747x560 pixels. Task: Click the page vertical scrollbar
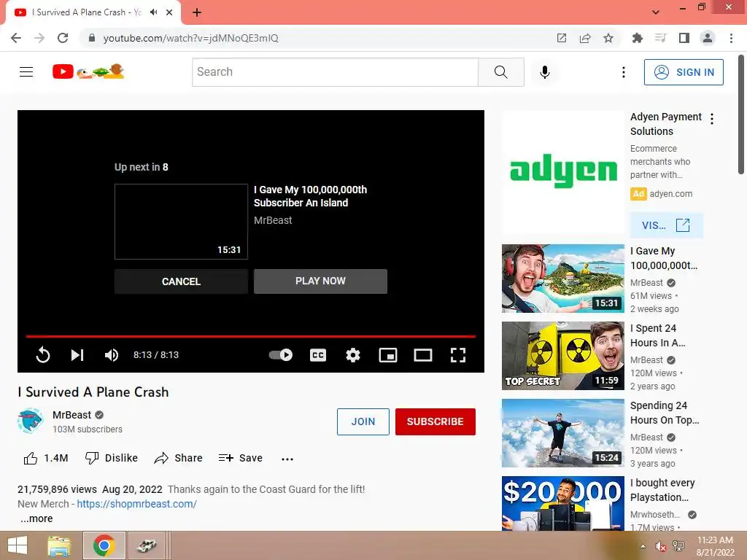point(741,115)
